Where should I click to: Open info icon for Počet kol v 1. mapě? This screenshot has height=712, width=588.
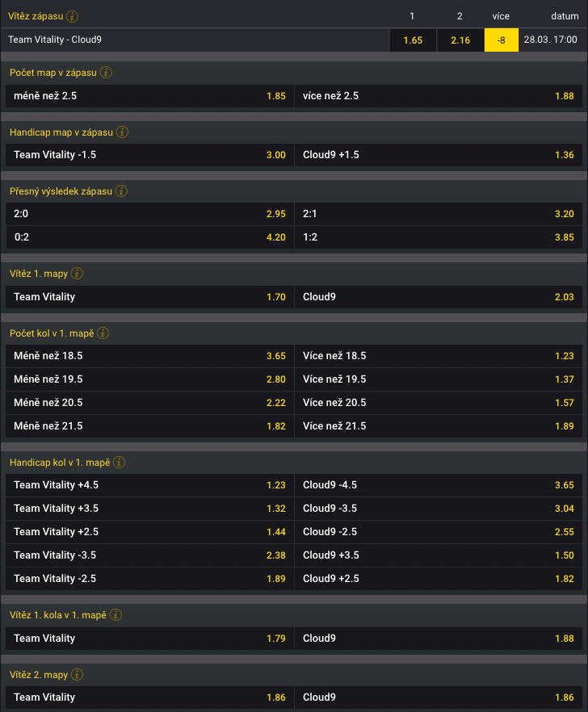103,333
